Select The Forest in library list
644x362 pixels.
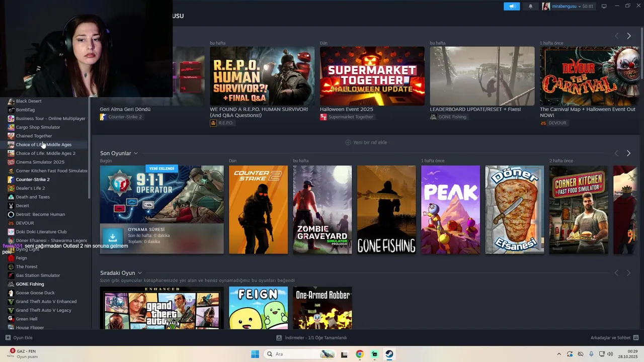(27, 266)
